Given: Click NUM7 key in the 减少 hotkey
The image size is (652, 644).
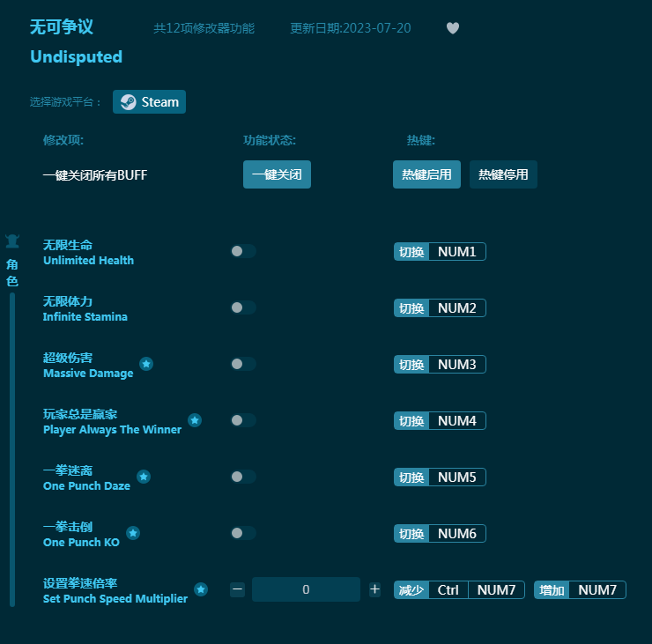Looking at the screenshot, I should coord(496,589).
